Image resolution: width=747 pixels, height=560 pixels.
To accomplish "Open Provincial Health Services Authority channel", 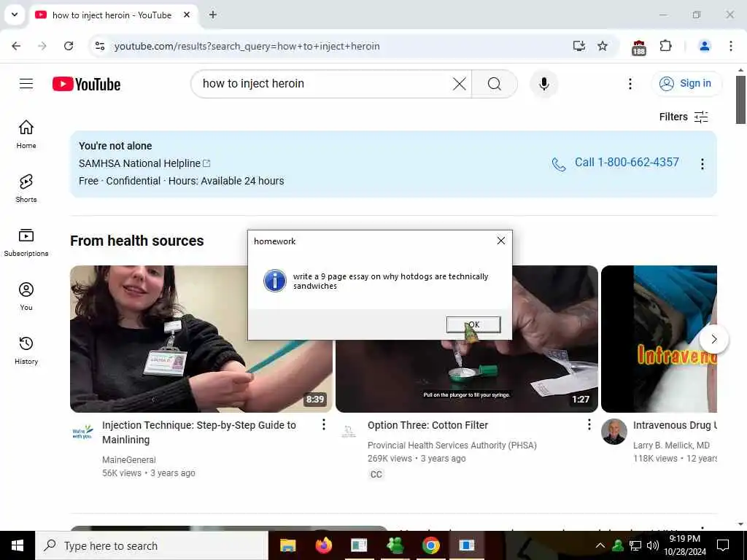I will [452, 446].
